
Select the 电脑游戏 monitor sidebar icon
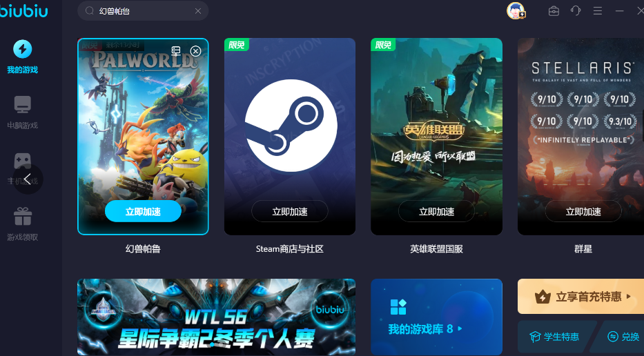(x=23, y=104)
